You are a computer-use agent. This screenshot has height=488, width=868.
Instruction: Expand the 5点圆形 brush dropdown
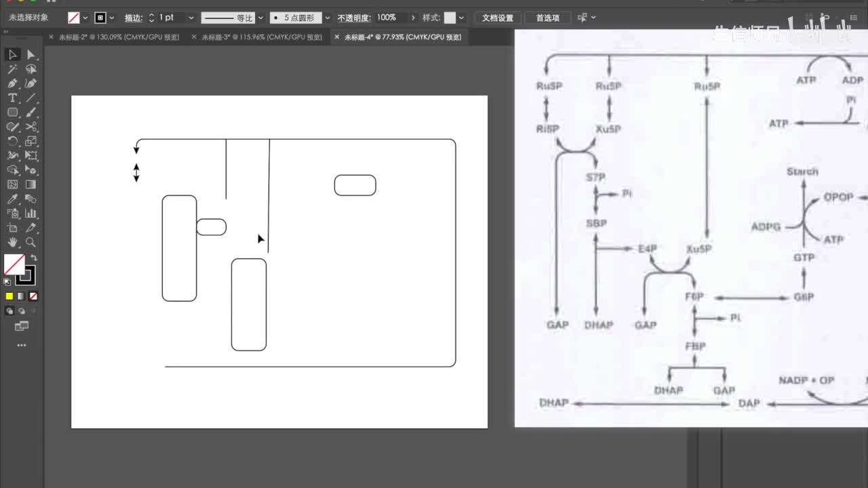click(x=328, y=18)
